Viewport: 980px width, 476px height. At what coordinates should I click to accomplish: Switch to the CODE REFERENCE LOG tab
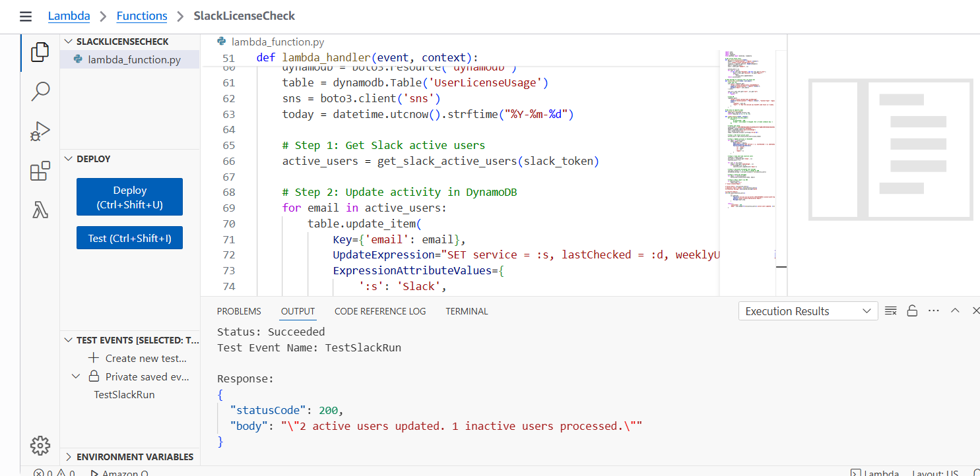(380, 311)
